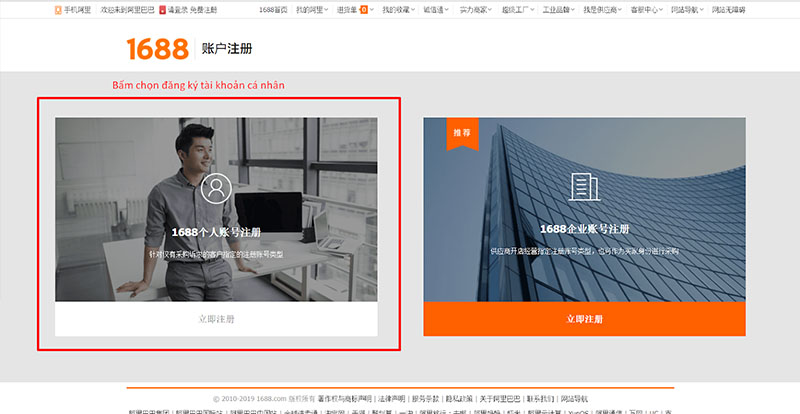Image resolution: width=800 pixels, height=414 pixels.
Task: Expand 实力商家 dropdown menu
Action: coord(476,10)
